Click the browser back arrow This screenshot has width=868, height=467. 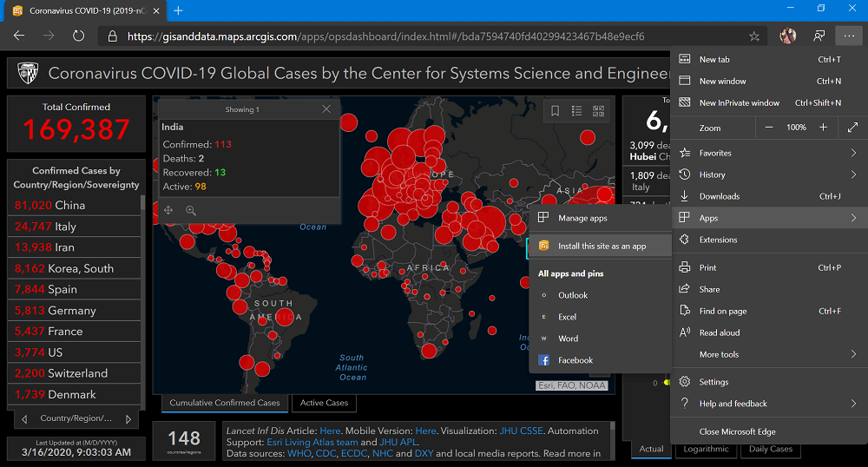pos(19,36)
